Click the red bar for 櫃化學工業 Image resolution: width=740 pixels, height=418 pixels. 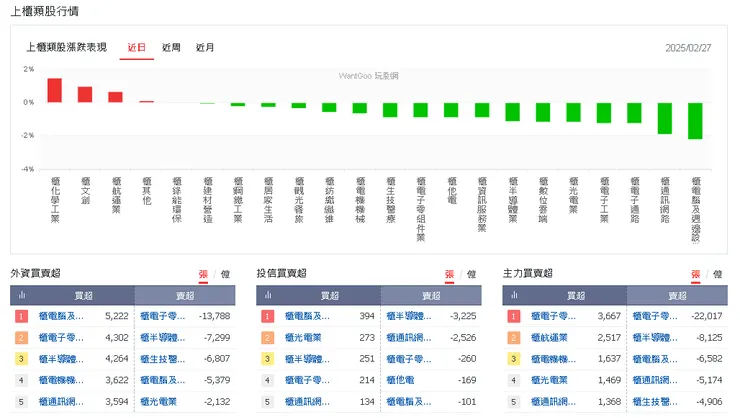[x=55, y=90]
